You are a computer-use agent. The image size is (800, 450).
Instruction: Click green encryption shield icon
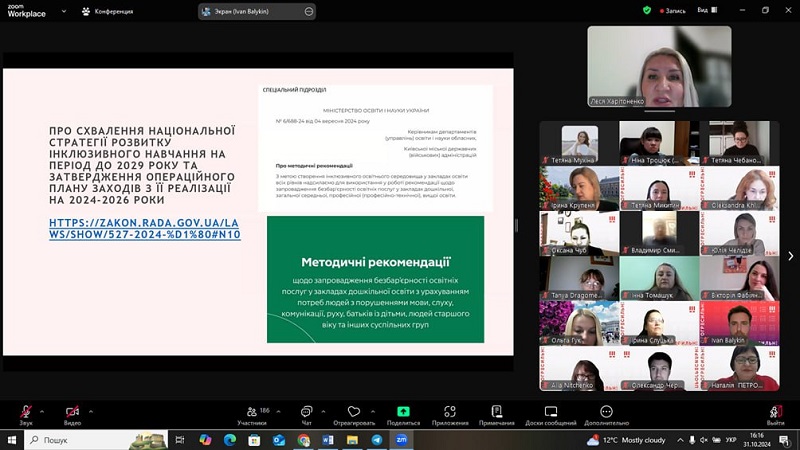point(647,10)
